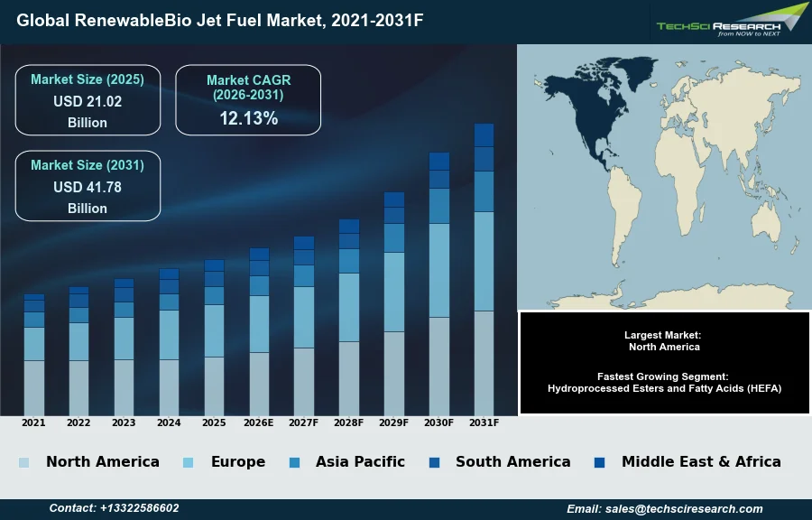Click the Europe legend color square
The image size is (812, 520).
189,462
